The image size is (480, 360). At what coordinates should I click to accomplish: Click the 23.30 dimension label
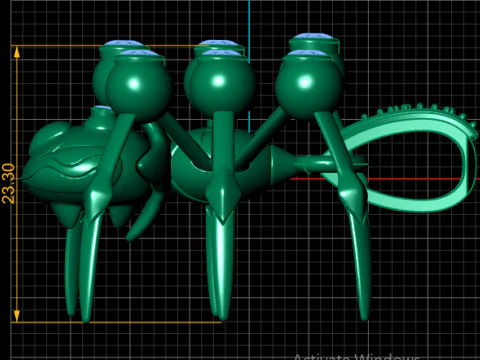click(9, 183)
